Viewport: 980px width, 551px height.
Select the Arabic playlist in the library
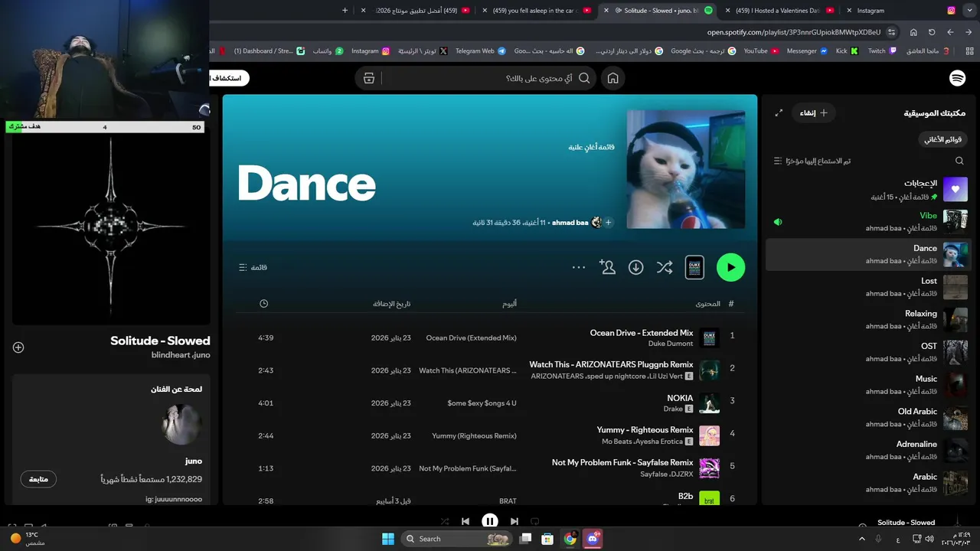(869, 483)
